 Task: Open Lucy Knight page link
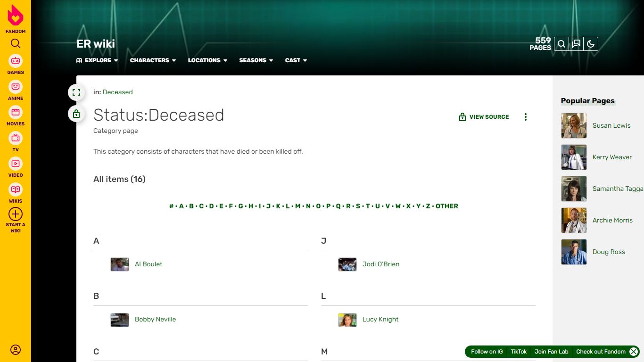click(380, 319)
